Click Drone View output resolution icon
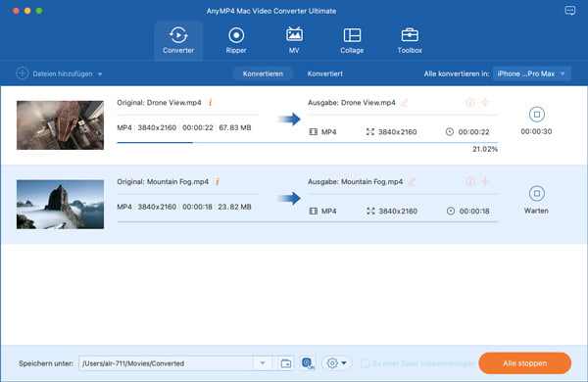Screen dimensions: 588x382 [x=370, y=132]
